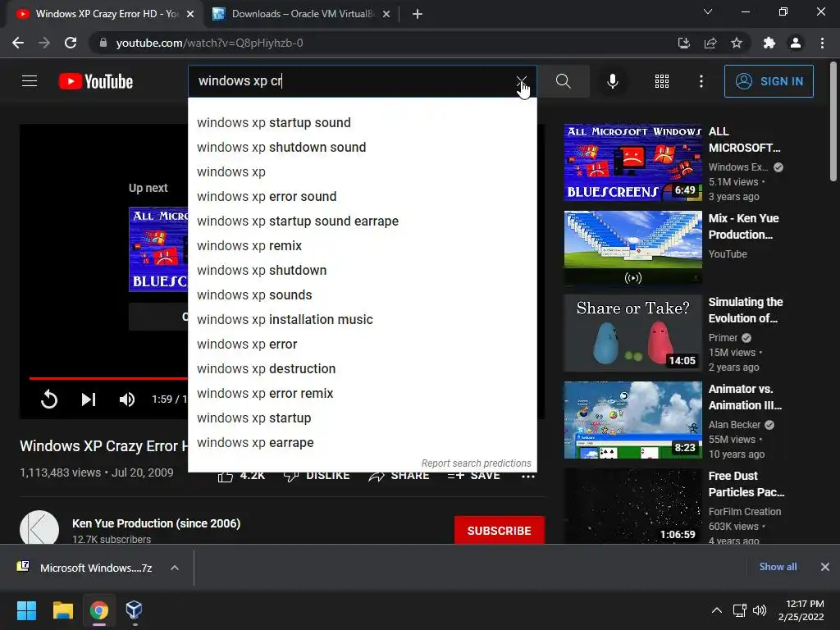The width and height of the screenshot is (840, 630).
Task: Click Show all downloads
Action: coord(778,567)
